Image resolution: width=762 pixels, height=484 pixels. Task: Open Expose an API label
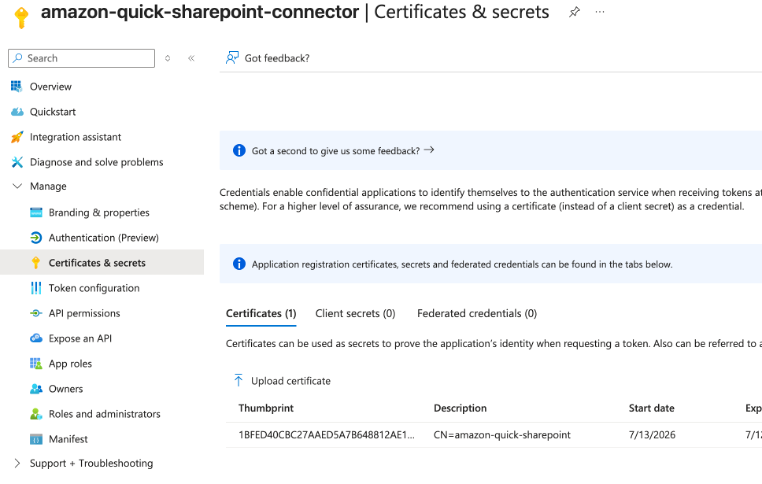[80, 338]
